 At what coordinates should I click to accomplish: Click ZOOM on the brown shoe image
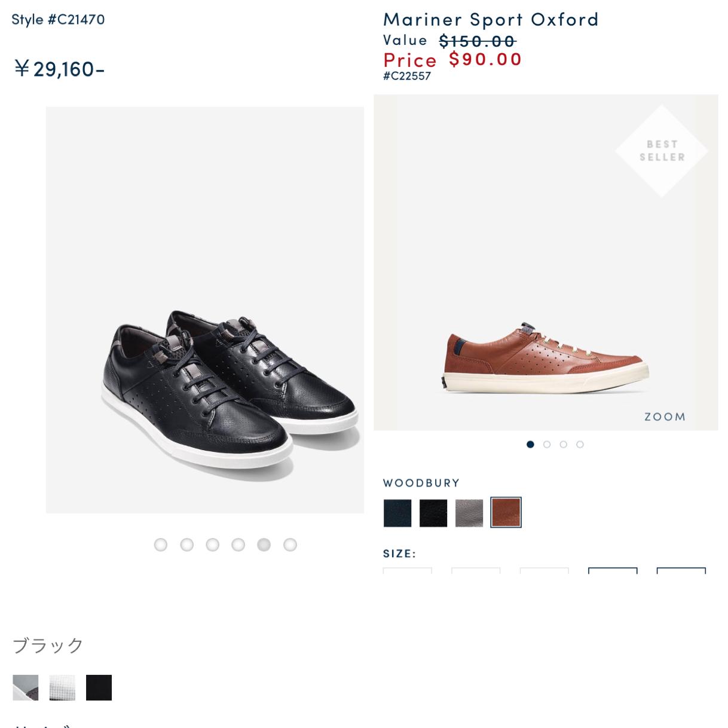pos(664,417)
